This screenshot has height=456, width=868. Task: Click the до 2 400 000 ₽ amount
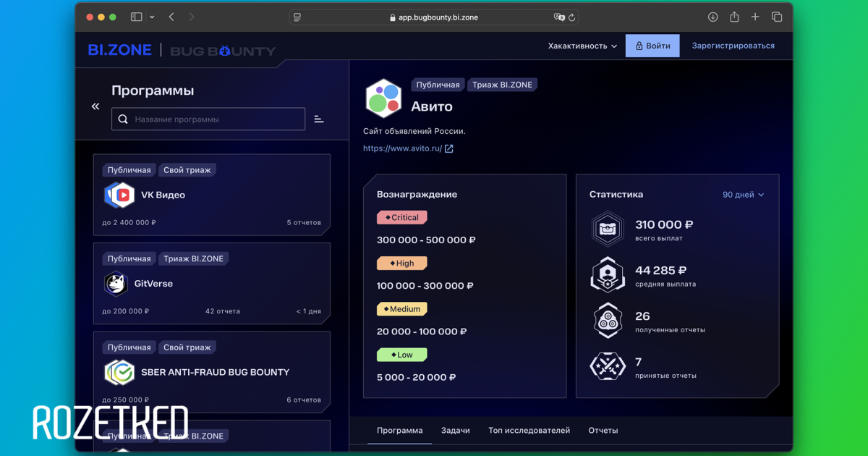click(129, 222)
